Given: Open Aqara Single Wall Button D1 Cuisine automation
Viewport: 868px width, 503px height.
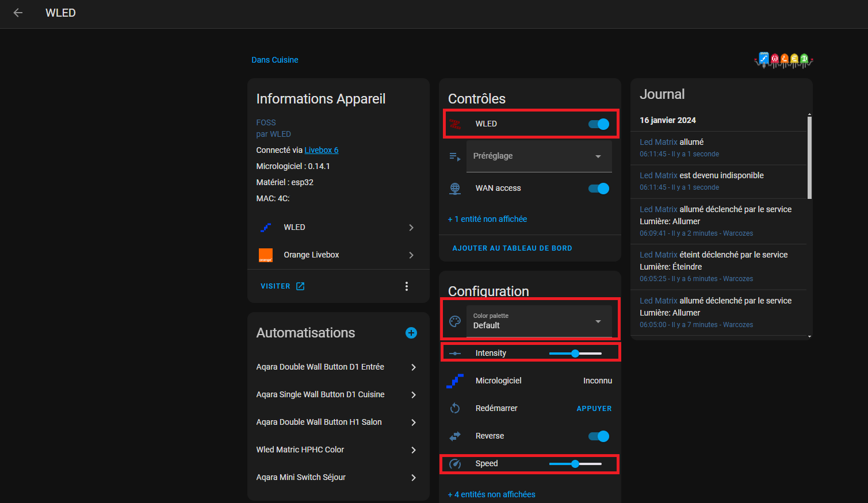Looking at the screenshot, I should (x=338, y=394).
